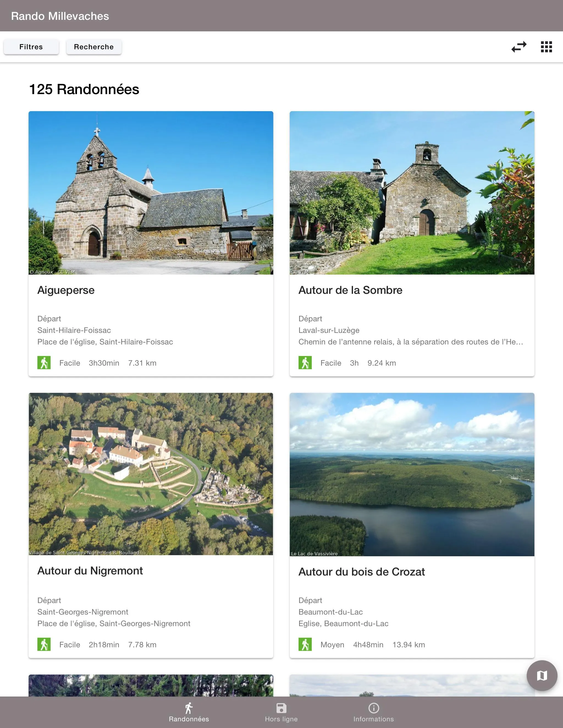
Task: Click the Filtres button
Action: tap(31, 47)
